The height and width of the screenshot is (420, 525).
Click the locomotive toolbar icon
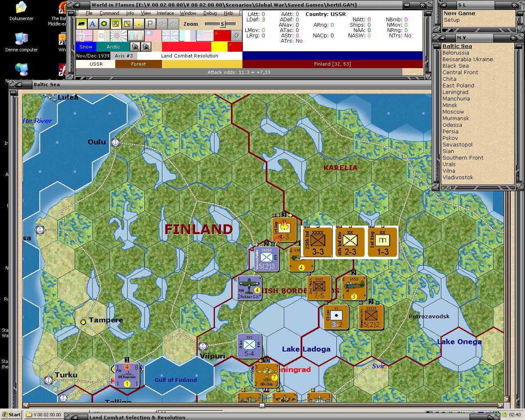[81, 24]
